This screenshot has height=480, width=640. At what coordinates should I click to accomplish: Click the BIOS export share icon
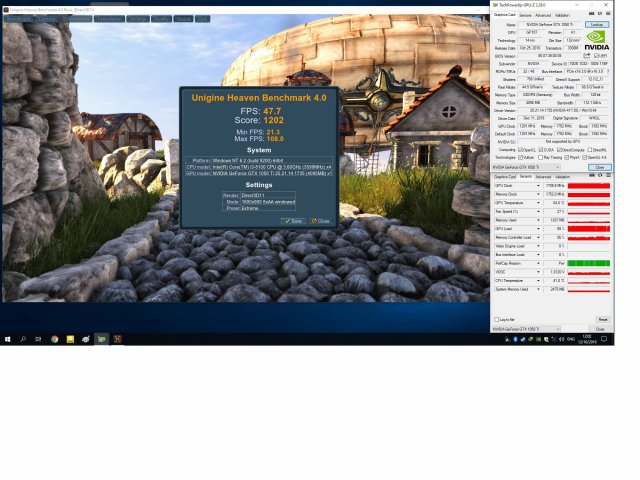coord(587,54)
